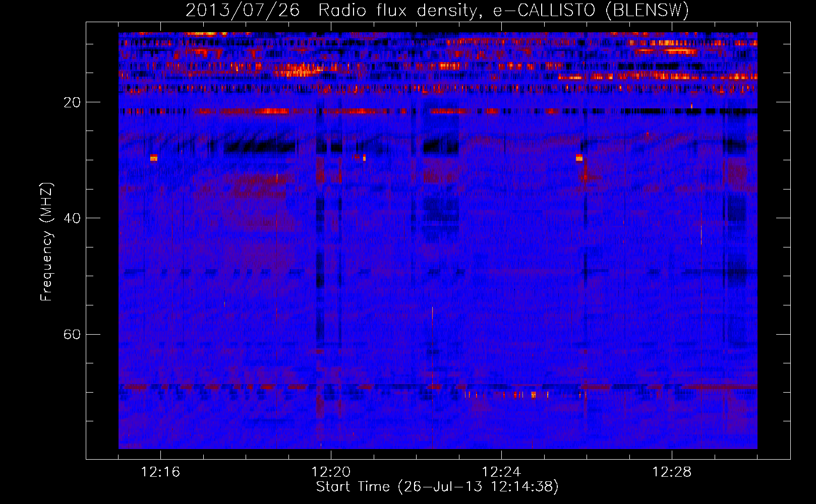Click the y-axis tick label "40"
The width and height of the screenshot is (816, 504).
click(x=72, y=218)
